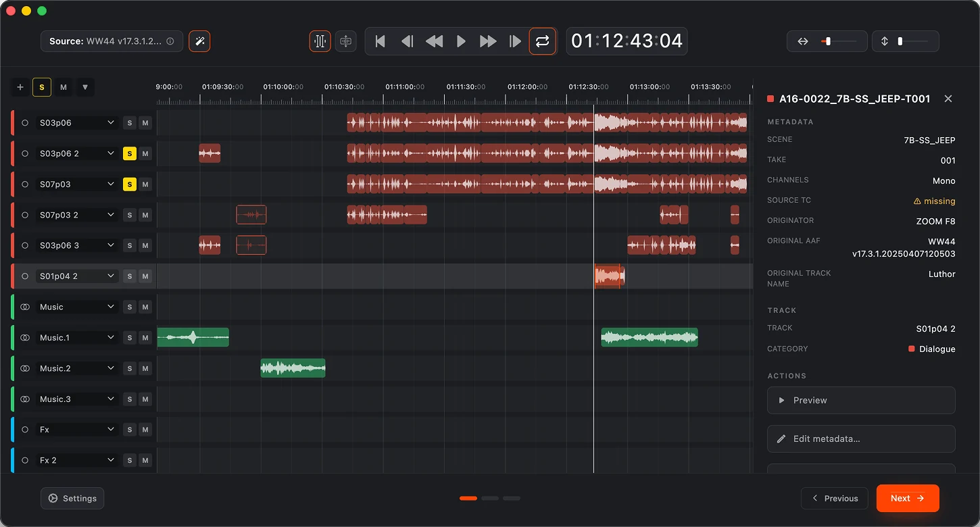Mute the Fx track
Screen dimensions: 980x527
pyautogui.click(x=145, y=430)
